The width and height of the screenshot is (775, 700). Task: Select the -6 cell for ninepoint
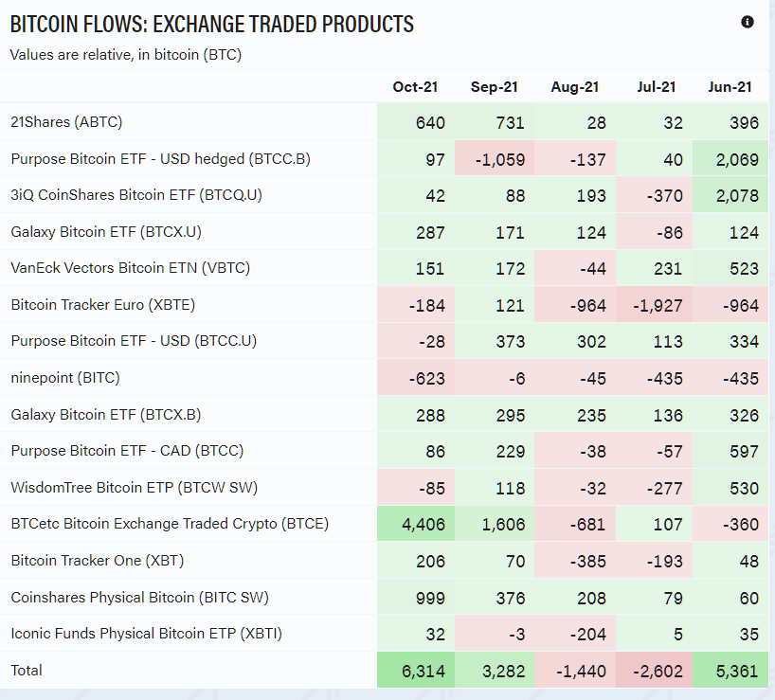pos(495,378)
